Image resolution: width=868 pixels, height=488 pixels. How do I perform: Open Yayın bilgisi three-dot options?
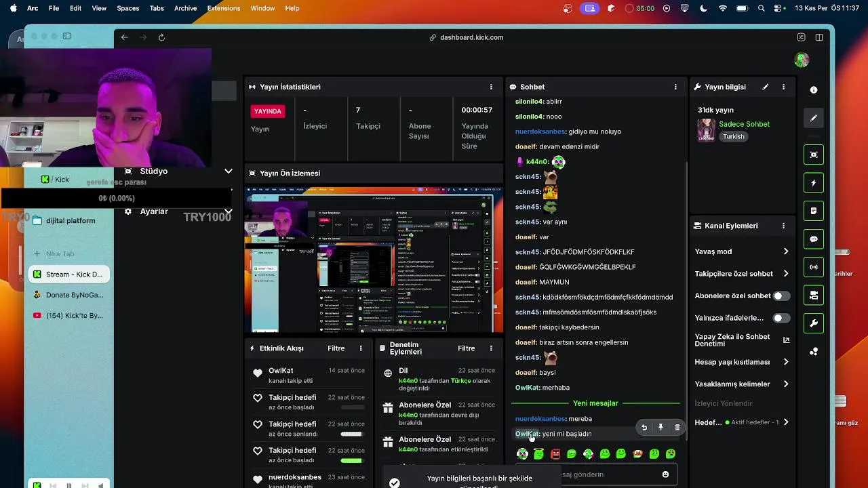click(783, 87)
